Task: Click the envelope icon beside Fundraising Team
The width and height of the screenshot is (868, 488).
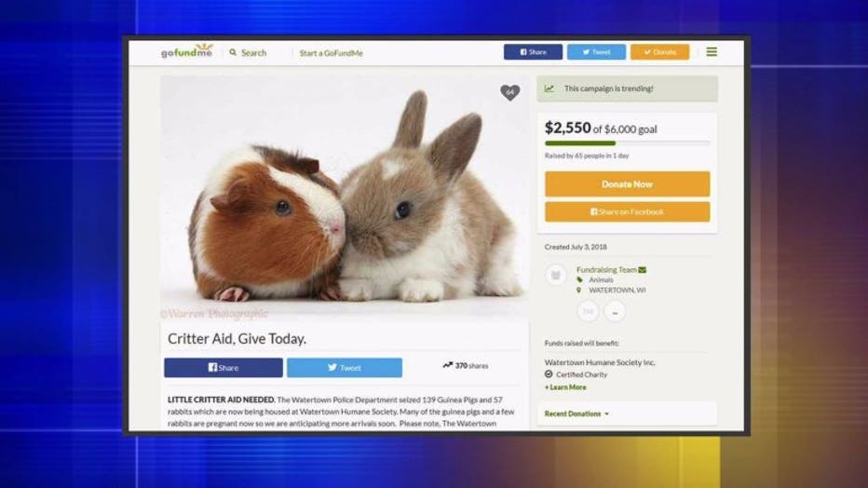Action: pyautogui.click(x=642, y=269)
